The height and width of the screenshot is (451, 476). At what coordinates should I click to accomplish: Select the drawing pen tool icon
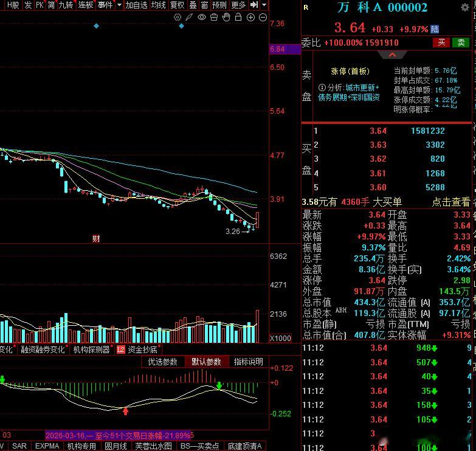tap(189, 17)
